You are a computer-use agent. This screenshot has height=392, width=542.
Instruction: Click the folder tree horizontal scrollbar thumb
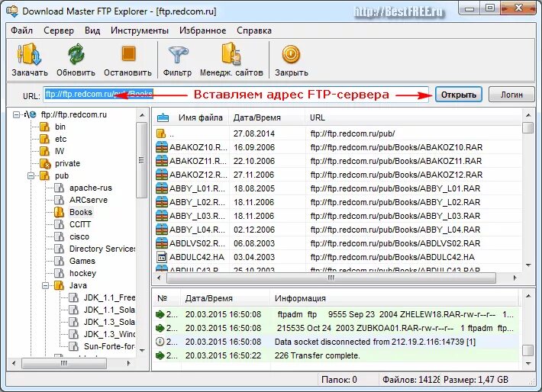click(64, 363)
